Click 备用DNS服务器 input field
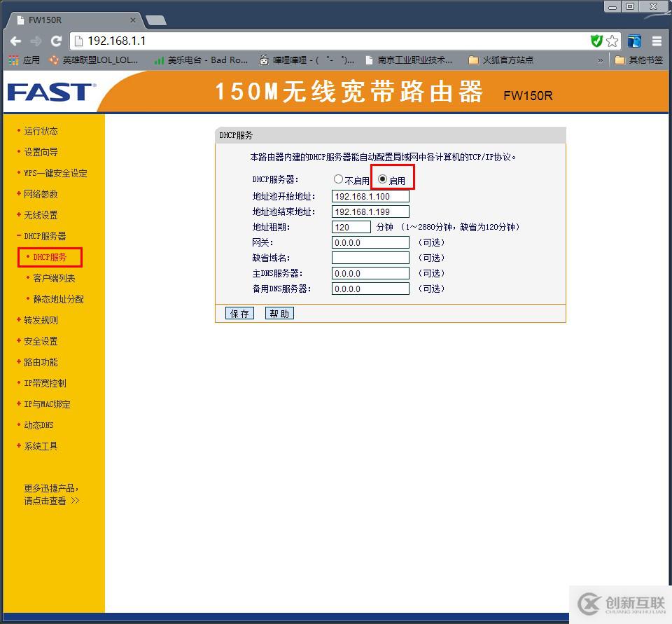Viewport: 672px width, 624px height. point(371,289)
